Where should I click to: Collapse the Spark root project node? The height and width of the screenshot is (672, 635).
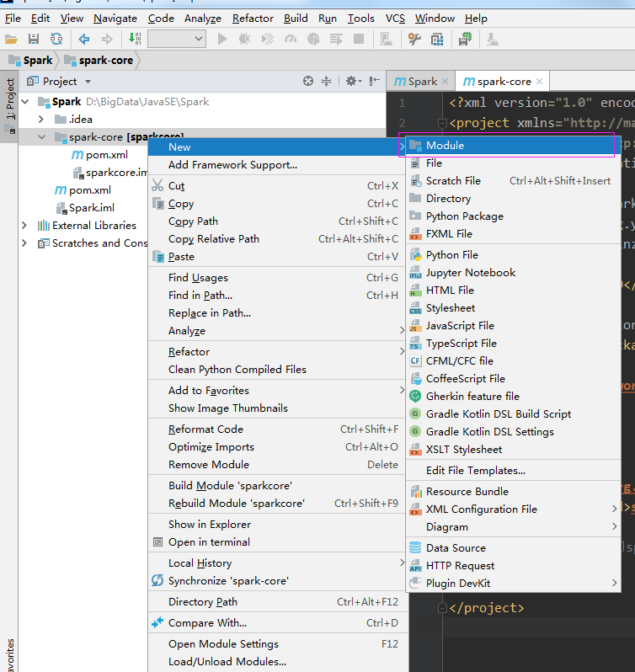(x=24, y=102)
